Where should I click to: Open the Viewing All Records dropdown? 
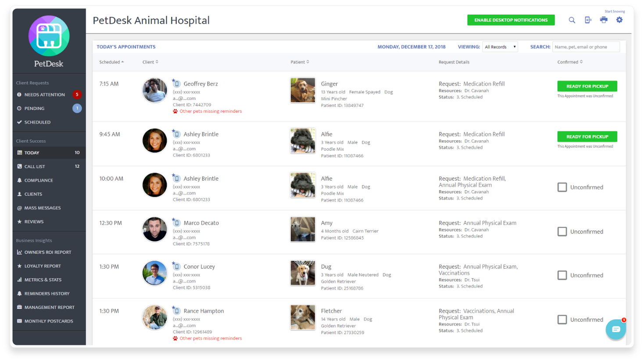(x=500, y=46)
